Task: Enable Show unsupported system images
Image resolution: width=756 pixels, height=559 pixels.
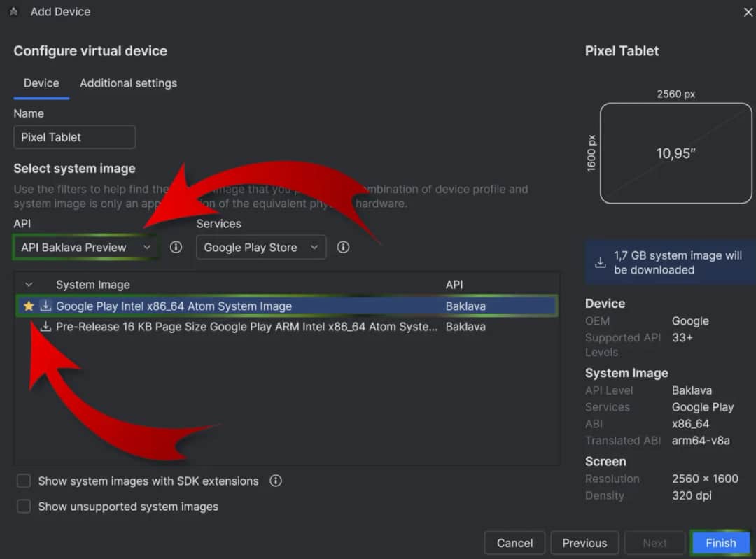Action: pos(24,507)
